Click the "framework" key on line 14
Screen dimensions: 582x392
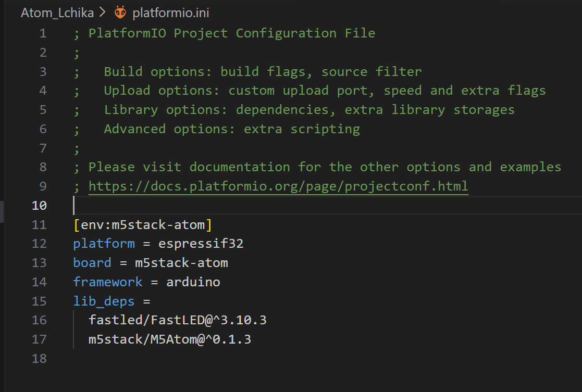click(x=108, y=282)
